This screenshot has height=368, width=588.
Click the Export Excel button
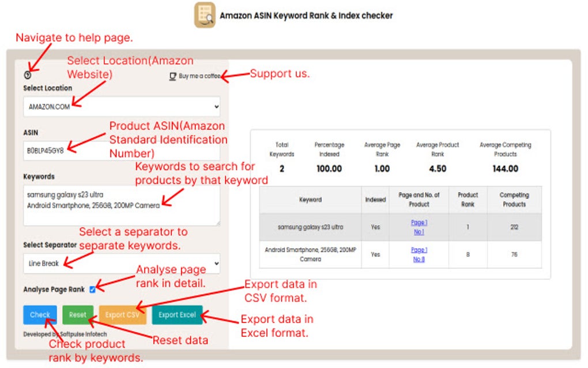[177, 315]
